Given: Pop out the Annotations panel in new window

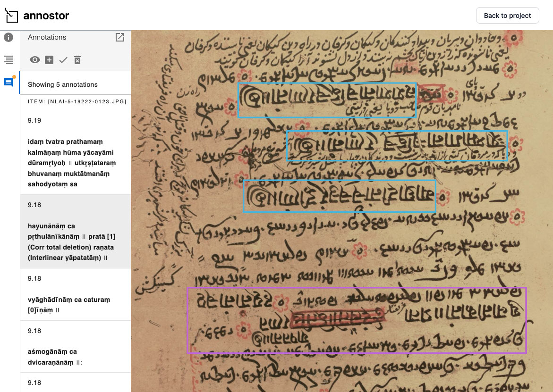Looking at the screenshot, I should point(120,37).
